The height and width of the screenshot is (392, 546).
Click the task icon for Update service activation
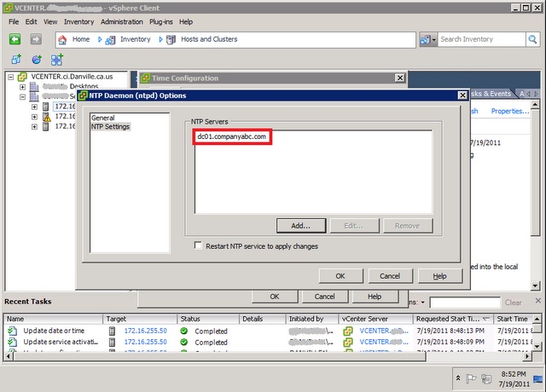tap(12, 342)
